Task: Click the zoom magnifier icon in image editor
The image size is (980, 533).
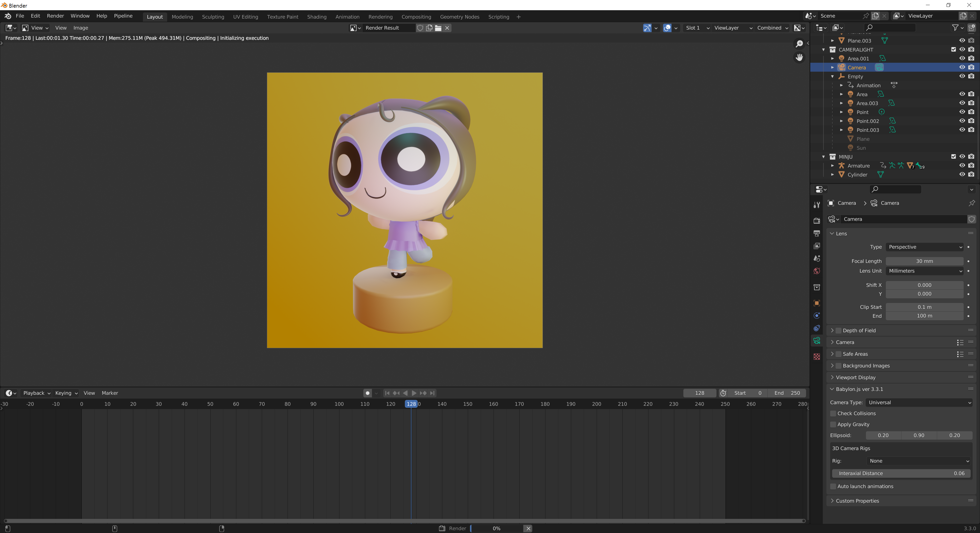Action: pos(799,44)
